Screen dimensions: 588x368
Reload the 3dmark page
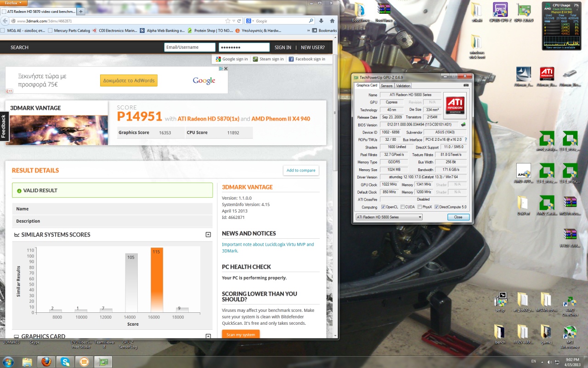click(239, 21)
